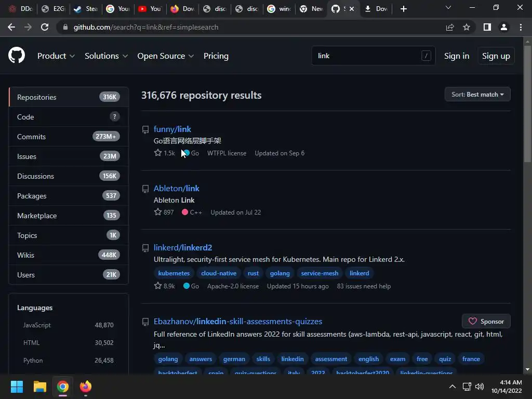The image size is (532, 399).
Task: Switch to the Steam browser tab
Action: 86,9
